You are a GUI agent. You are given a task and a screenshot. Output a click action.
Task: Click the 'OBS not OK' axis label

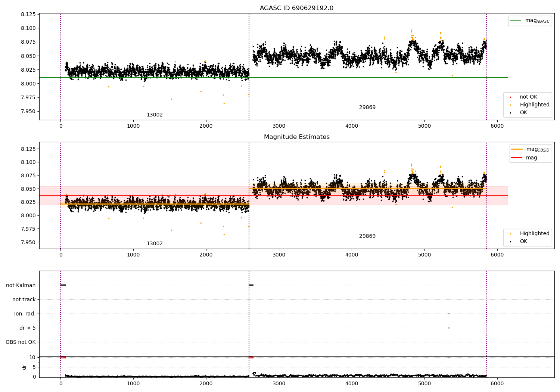pos(21,342)
